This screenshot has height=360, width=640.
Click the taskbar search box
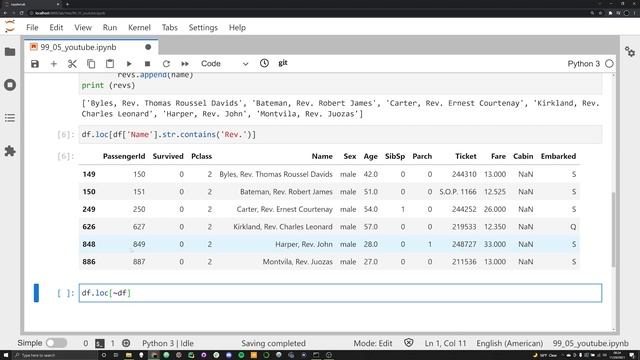pos(55,355)
